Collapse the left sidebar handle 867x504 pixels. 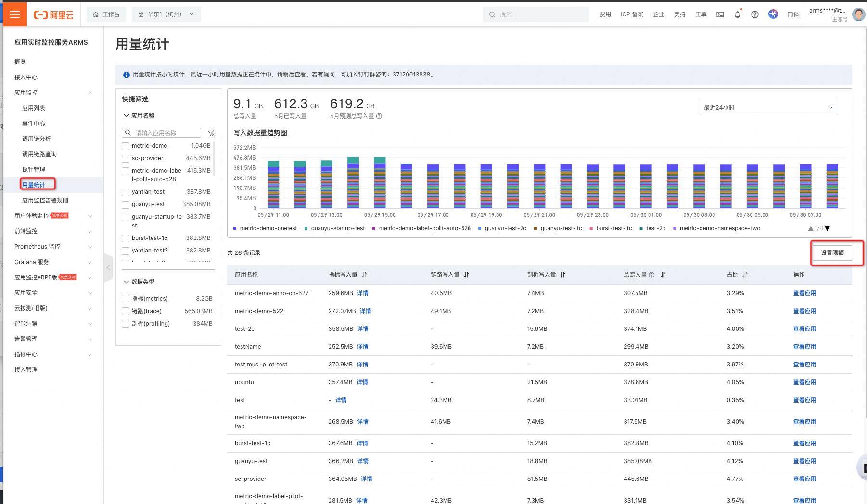108,267
